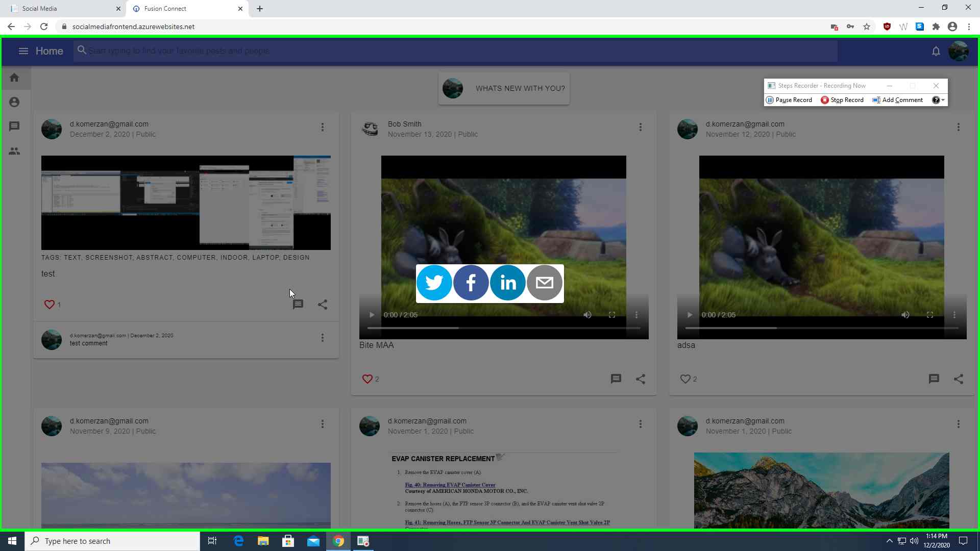Open options menu for November 12 post
This screenshot has width=980, height=551.
[x=959, y=127]
